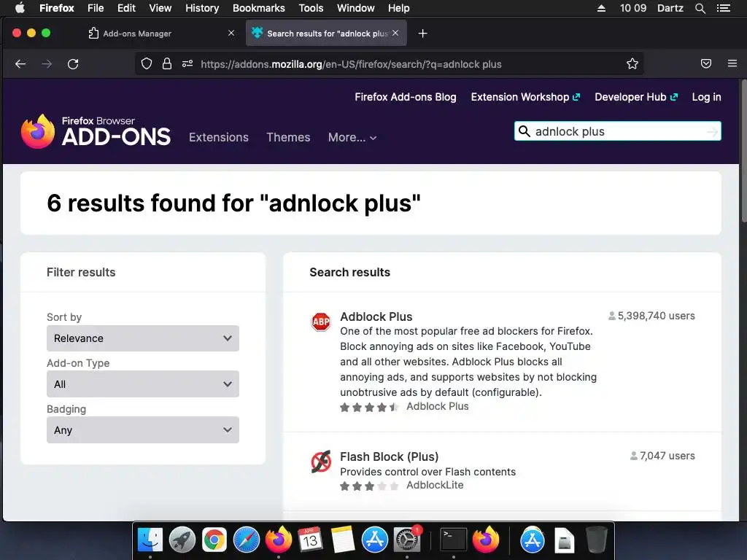Expand the Sort by Relevance dropdown
The width and height of the screenshot is (747, 560).
[143, 338]
